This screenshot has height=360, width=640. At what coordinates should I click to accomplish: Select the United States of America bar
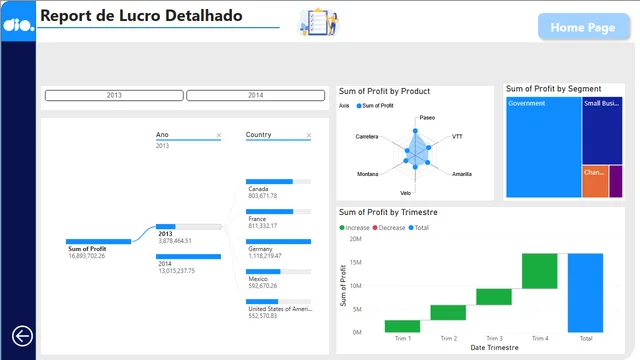278,302
